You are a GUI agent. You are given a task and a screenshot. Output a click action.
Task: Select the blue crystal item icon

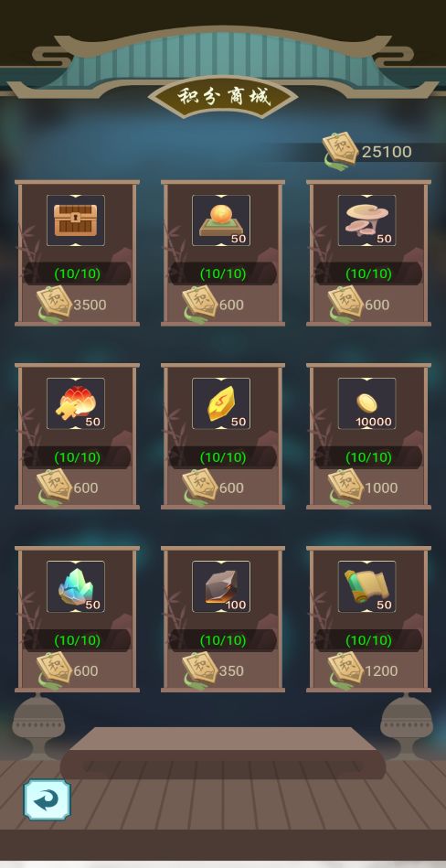(75, 587)
